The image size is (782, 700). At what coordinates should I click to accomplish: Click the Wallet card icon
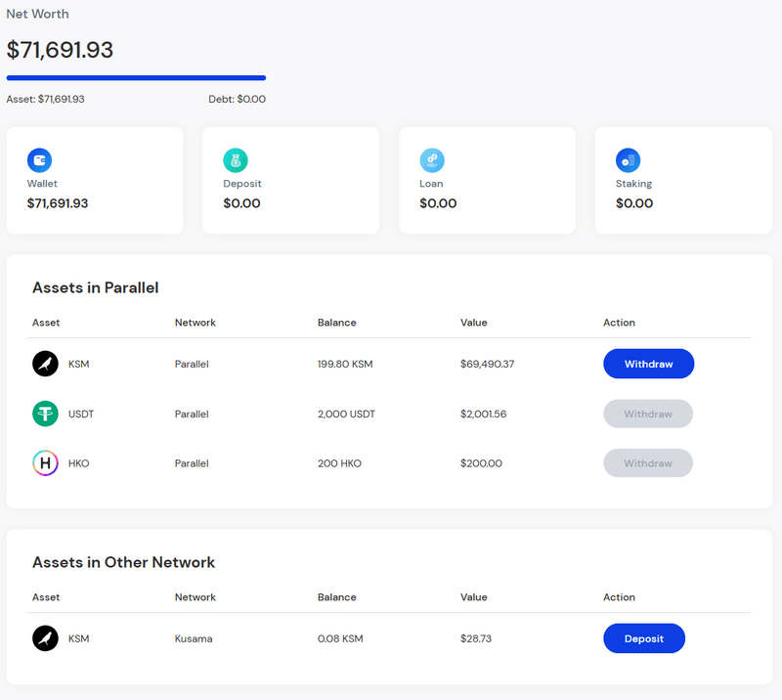39,160
